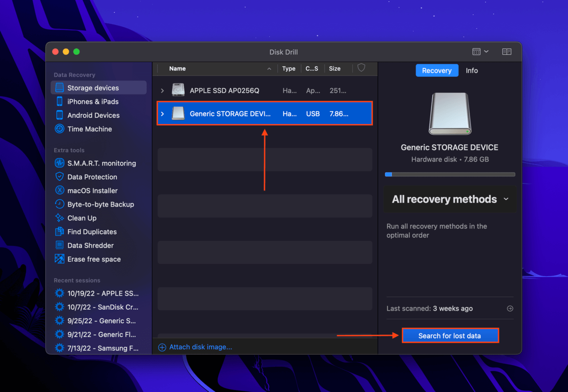This screenshot has height=392, width=568.
Task: Click the Storage devices drive icon
Action: [x=60, y=88]
